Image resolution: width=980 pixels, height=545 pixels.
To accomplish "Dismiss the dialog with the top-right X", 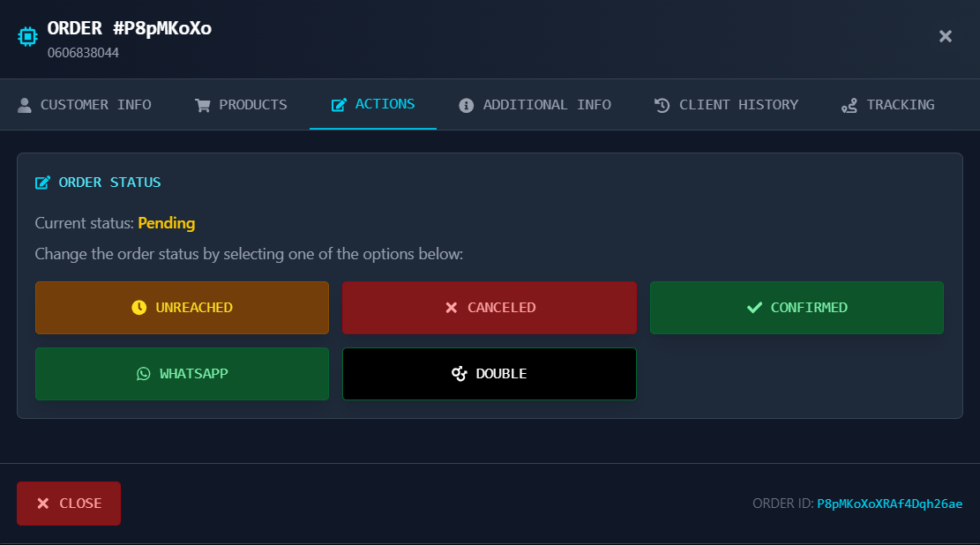I will click(945, 36).
